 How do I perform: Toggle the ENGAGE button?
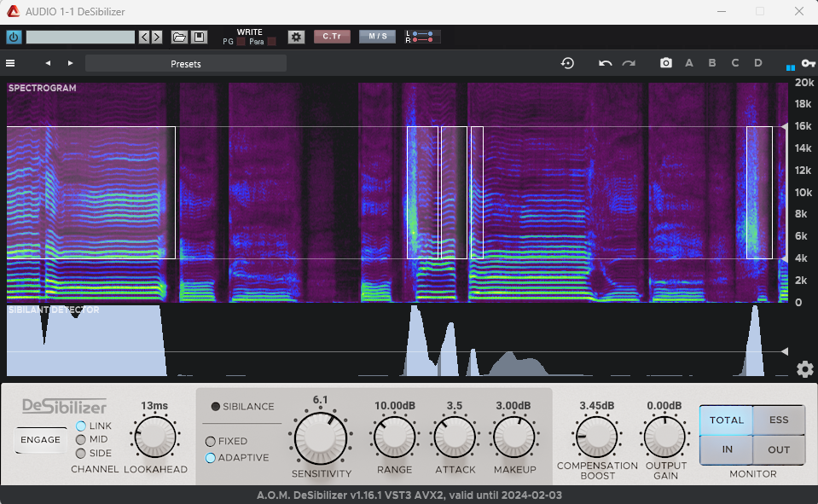tap(41, 440)
